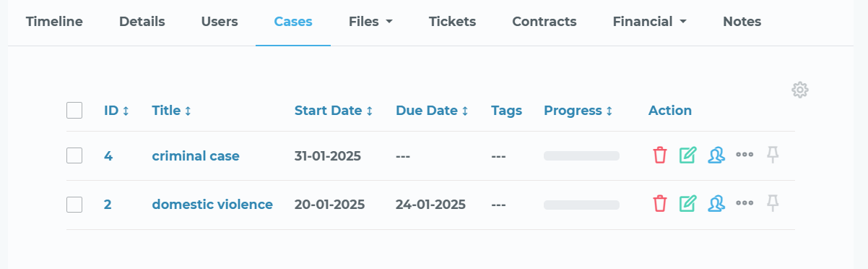Switch to the Contracts tab
This screenshot has height=269, width=868.
(x=544, y=22)
